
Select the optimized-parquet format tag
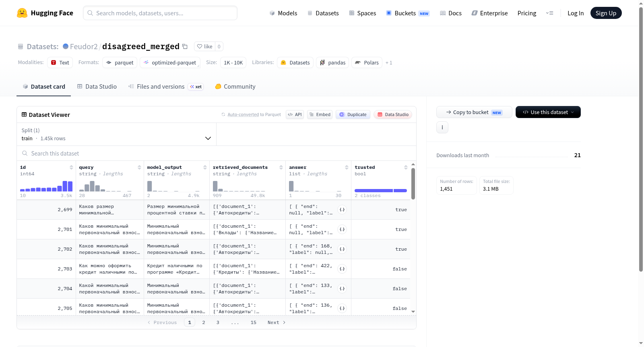point(170,62)
